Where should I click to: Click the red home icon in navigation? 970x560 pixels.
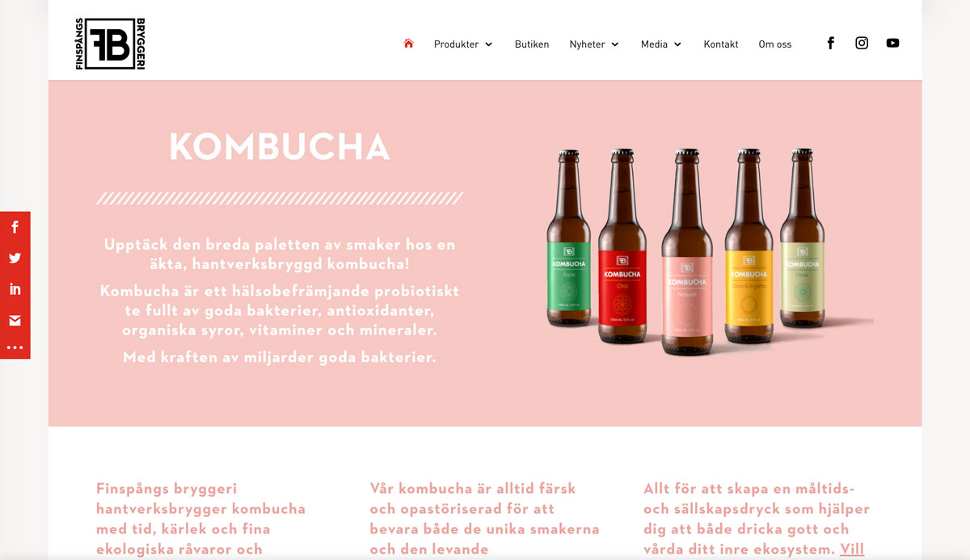(x=408, y=44)
